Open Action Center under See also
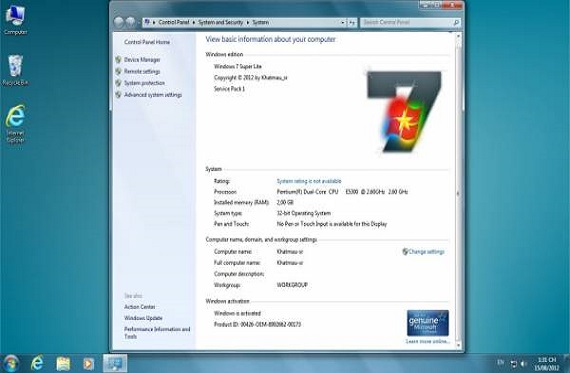The width and height of the screenshot is (570, 373). (140, 307)
